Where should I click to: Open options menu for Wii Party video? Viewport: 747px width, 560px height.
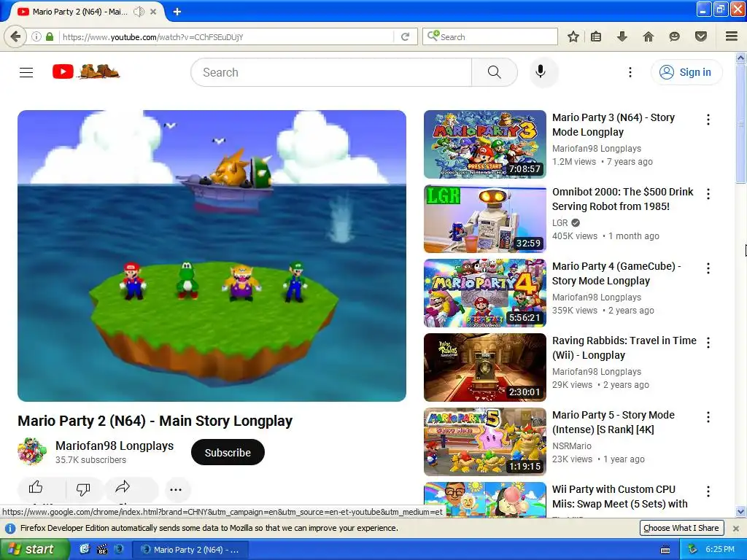708,491
